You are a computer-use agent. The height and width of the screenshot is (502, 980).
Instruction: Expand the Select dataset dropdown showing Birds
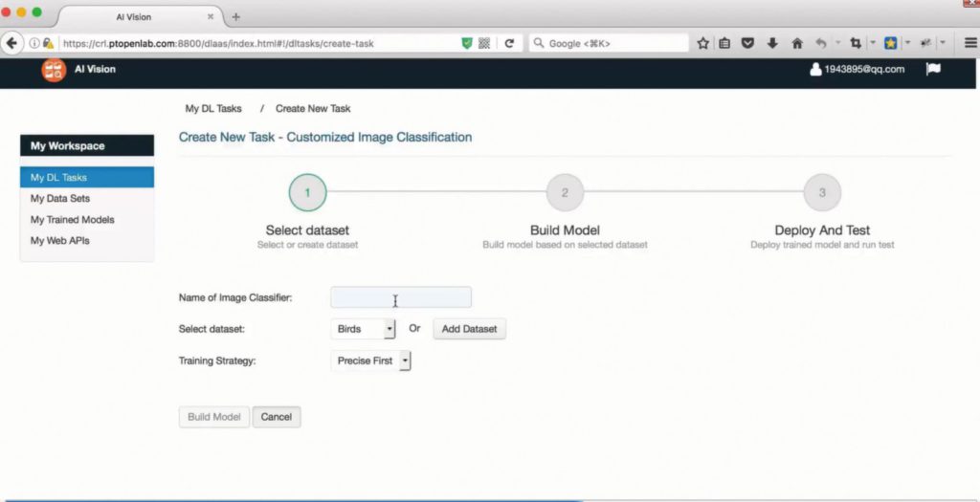click(363, 329)
